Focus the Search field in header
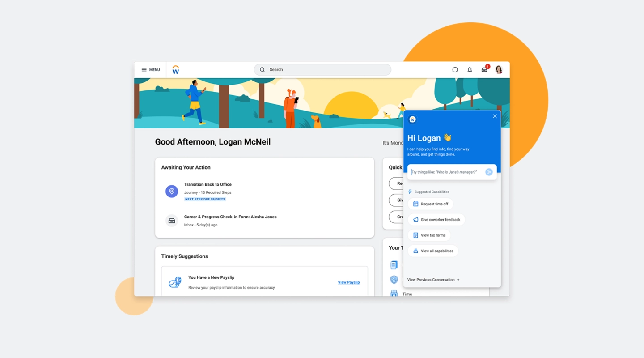 (322, 70)
